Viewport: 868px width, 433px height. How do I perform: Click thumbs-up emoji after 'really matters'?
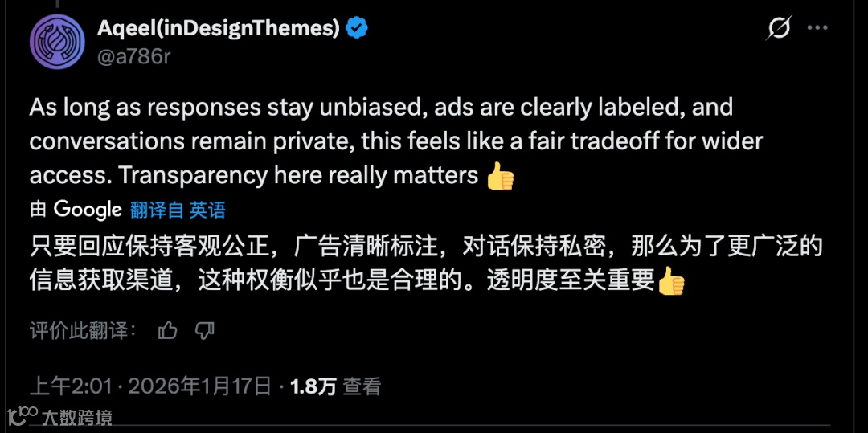click(x=501, y=178)
